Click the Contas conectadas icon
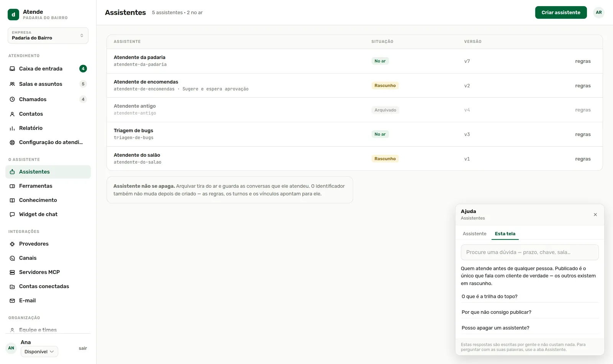This screenshot has width=613, height=364. coord(12,286)
